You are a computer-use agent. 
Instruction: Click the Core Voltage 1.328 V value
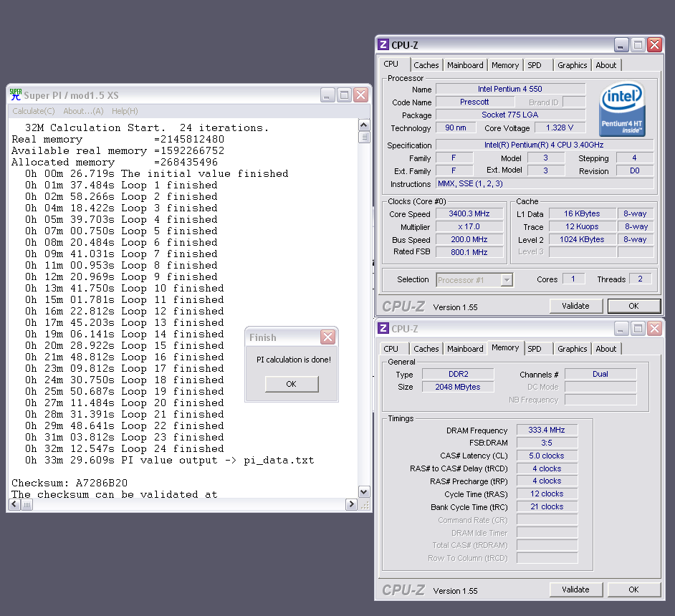[x=560, y=127]
